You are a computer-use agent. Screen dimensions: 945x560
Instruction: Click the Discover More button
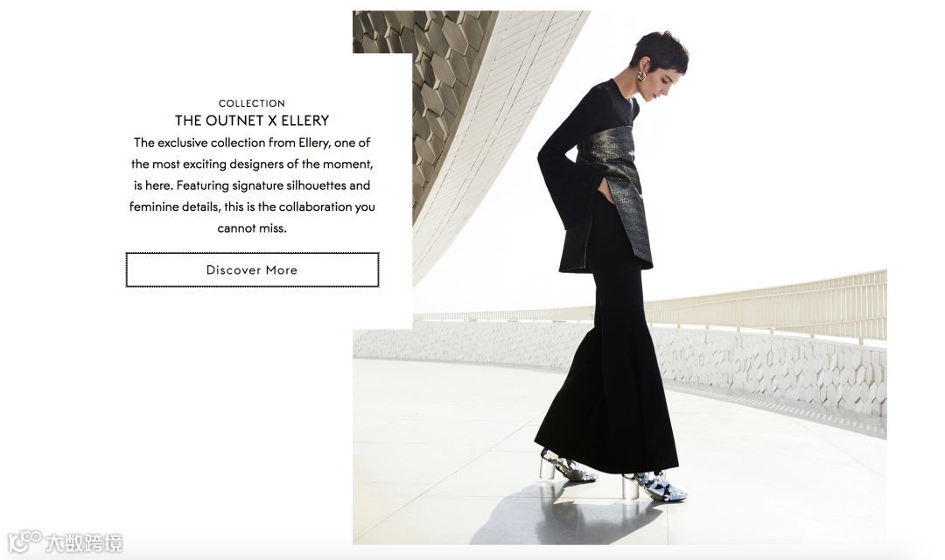click(252, 270)
